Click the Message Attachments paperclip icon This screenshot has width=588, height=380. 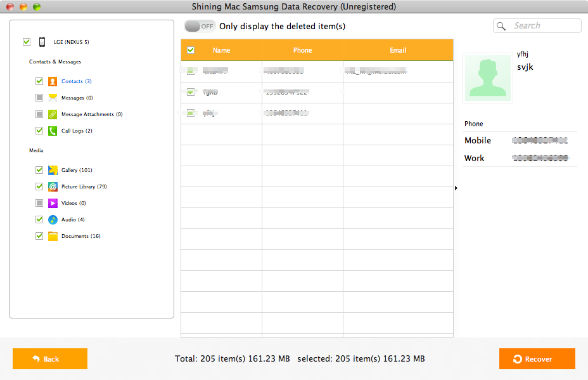pyautogui.click(x=53, y=114)
